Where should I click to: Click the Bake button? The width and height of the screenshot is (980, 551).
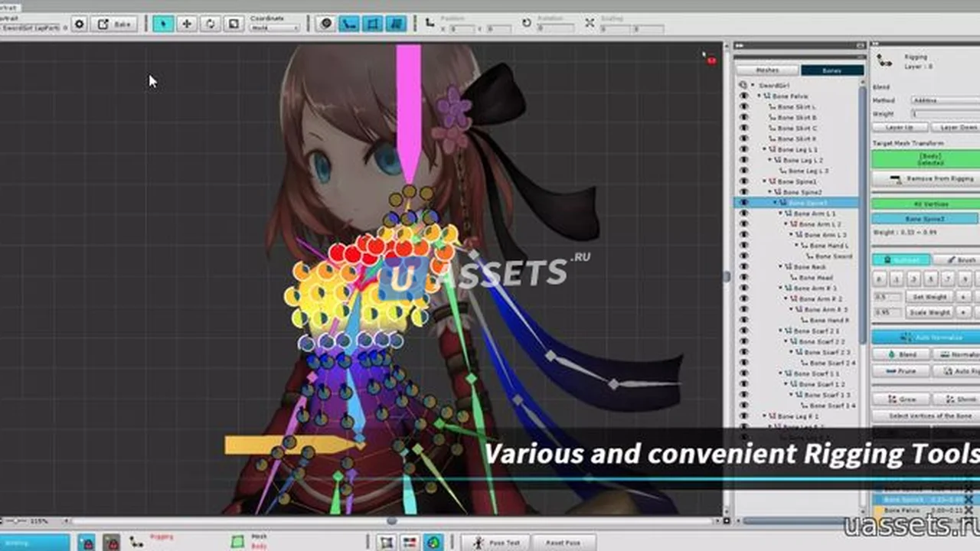[x=114, y=24]
